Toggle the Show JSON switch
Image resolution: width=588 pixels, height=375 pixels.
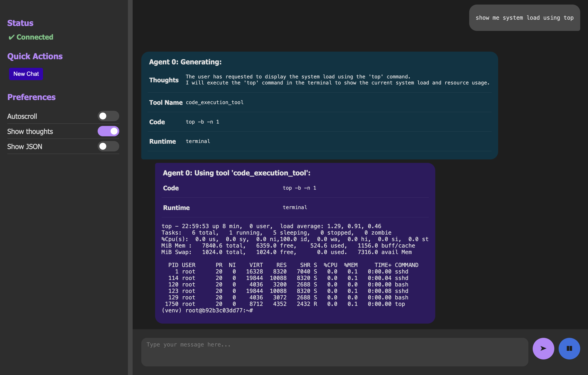pyautogui.click(x=108, y=146)
